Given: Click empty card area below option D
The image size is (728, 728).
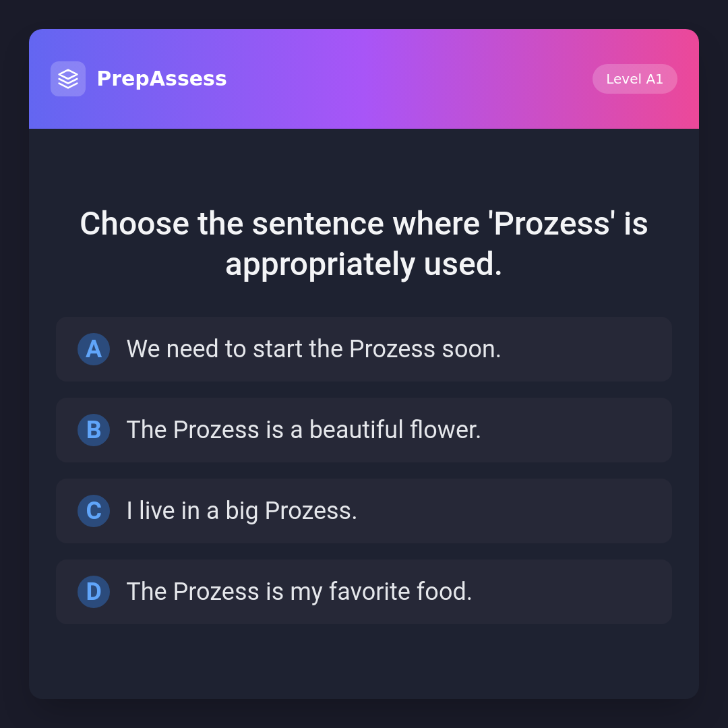Looking at the screenshot, I should point(364,661).
